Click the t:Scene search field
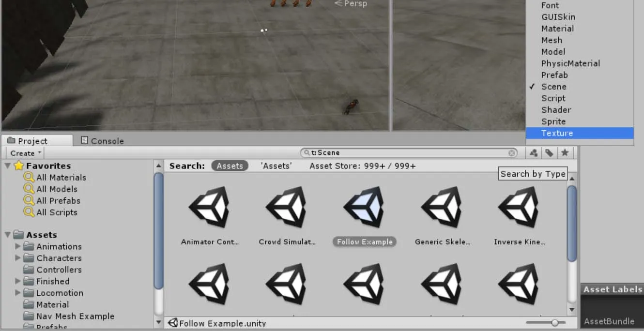 click(x=409, y=153)
